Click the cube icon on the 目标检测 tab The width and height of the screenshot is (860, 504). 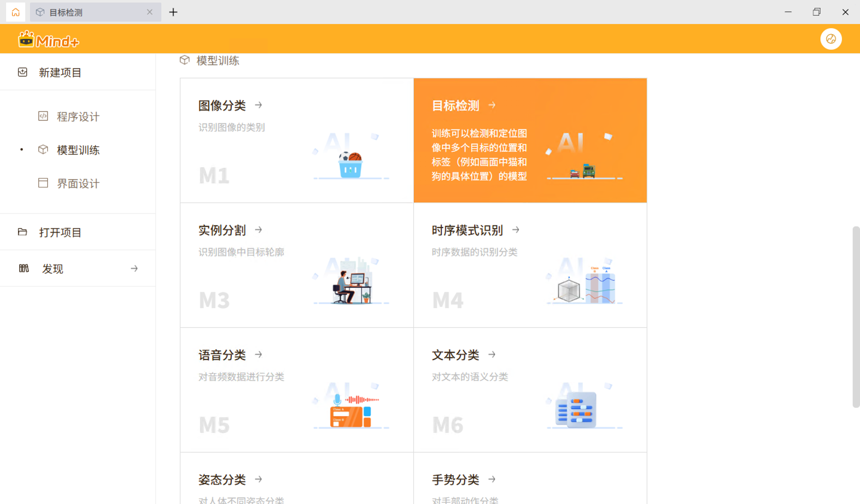tap(40, 12)
